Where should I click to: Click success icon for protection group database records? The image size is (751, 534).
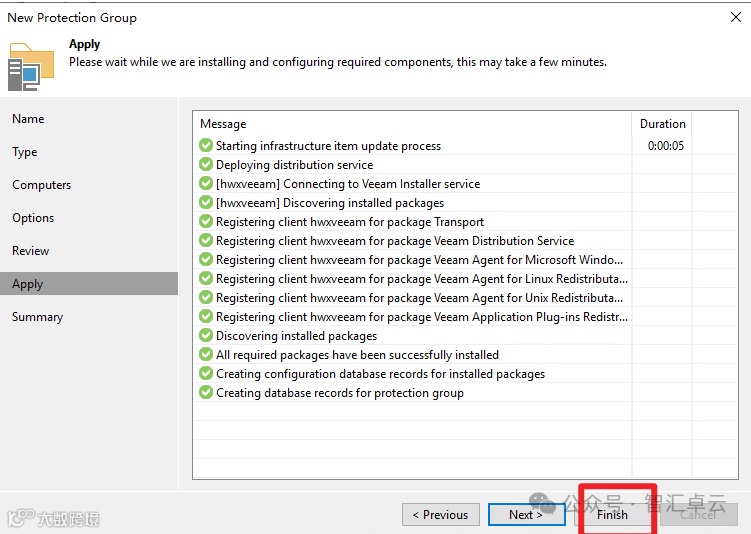point(206,392)
